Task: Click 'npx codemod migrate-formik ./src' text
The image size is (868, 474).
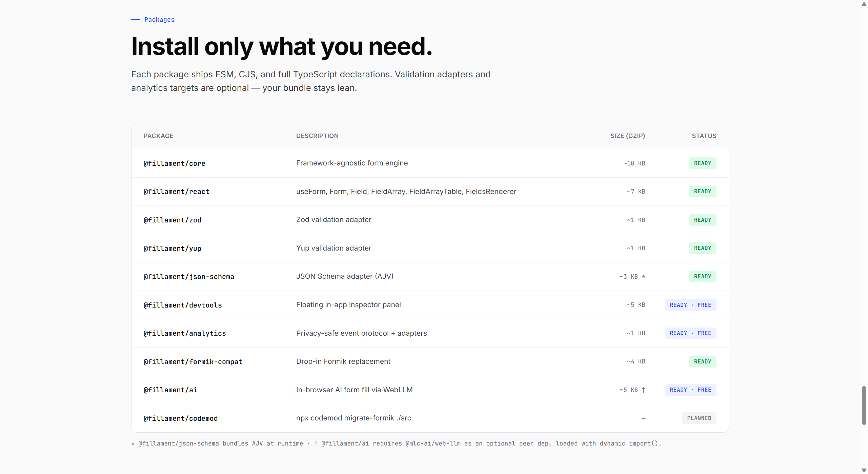Action: coord(354,418)
